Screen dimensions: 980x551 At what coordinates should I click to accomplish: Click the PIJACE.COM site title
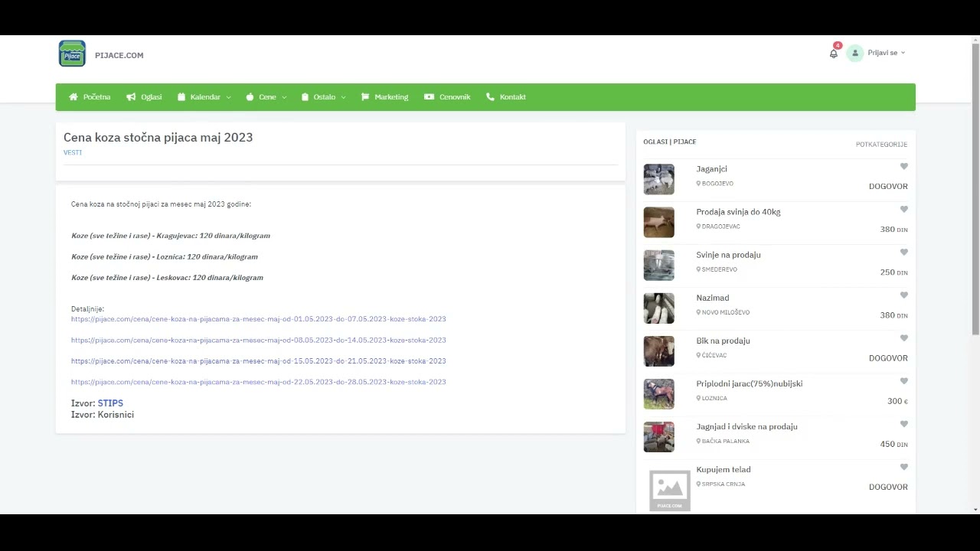[119, 55]
